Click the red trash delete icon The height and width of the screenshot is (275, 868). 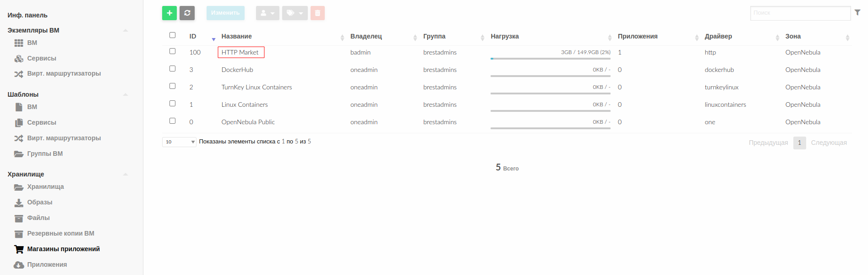(317, 13)
